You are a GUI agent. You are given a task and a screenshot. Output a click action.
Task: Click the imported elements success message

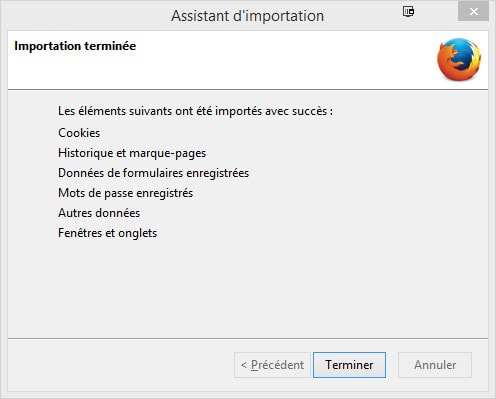195,111
